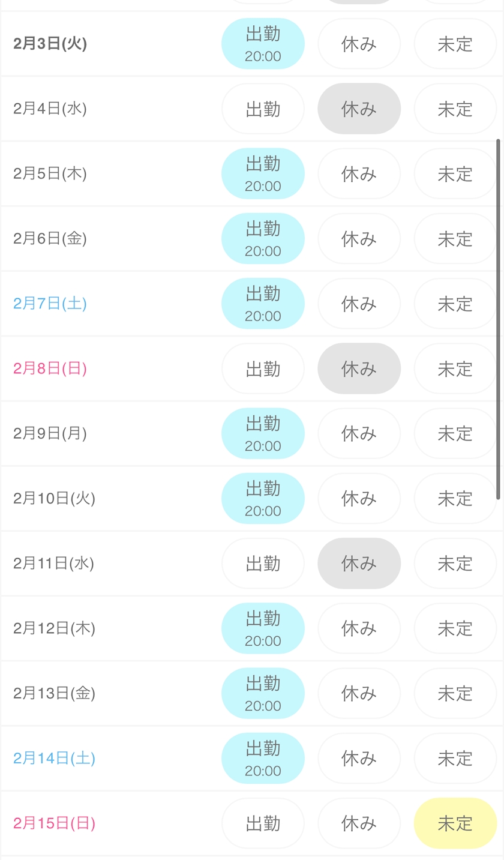This screenshot has width=504, height=860.
Task: Mark Feb 10 (火) as 未定
Action: 455,498
